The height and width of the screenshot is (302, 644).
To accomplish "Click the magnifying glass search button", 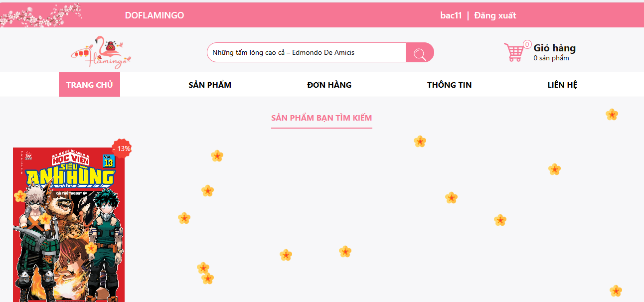I will point(420,52).
